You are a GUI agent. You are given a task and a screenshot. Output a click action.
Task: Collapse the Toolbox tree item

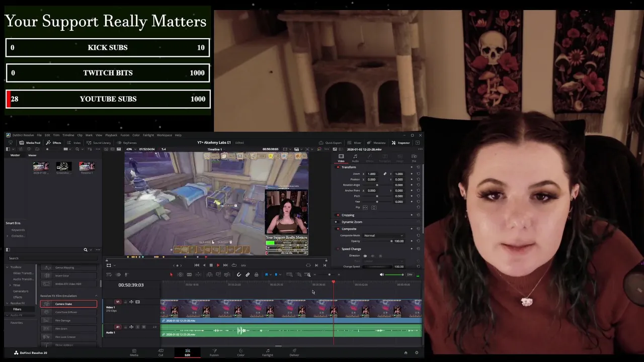coord(8,267)
